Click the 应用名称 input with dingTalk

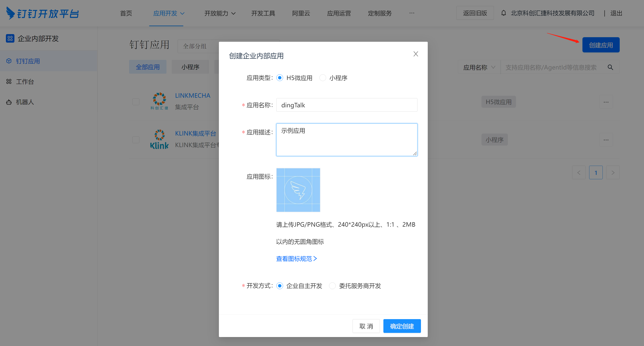click(347, 105)
